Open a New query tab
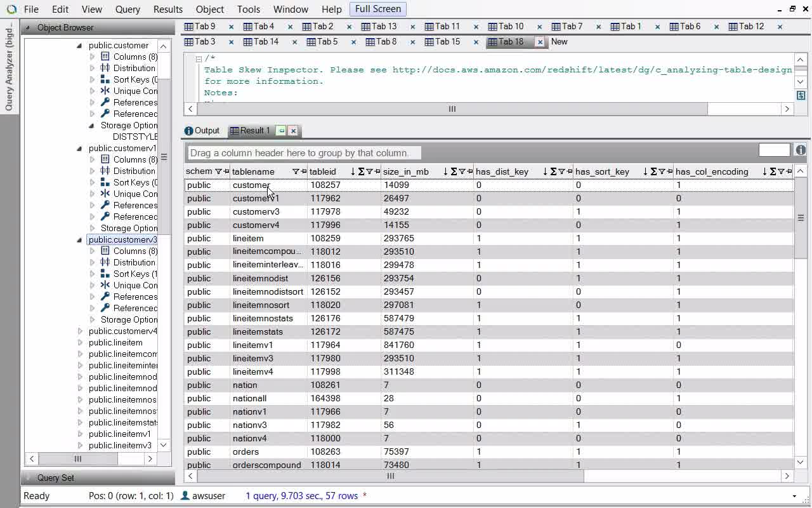 [x=559, y=42]
